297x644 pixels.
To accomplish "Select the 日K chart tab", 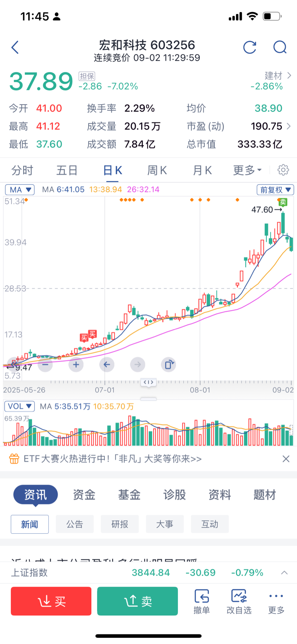I will tap(113, 170).
